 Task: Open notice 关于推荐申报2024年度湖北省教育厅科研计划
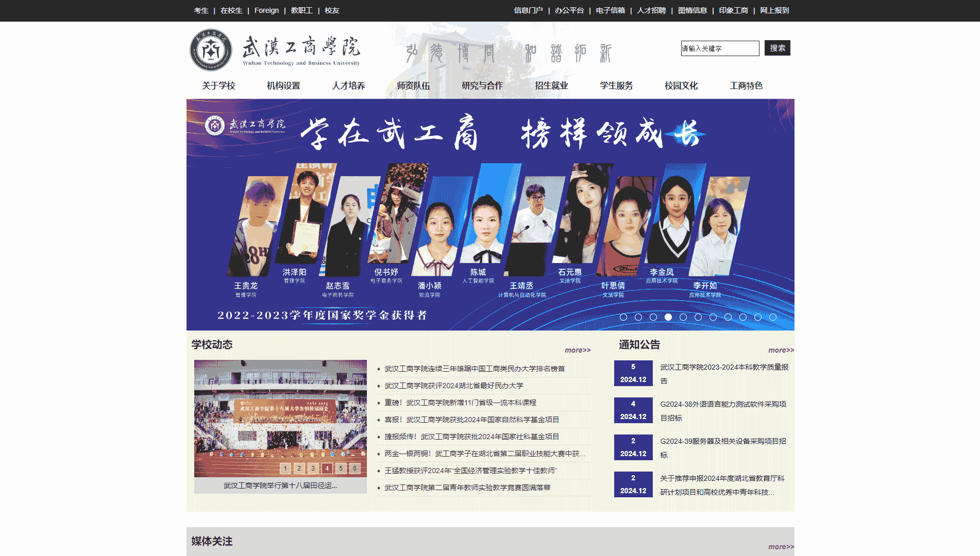(x=722, y=485)
